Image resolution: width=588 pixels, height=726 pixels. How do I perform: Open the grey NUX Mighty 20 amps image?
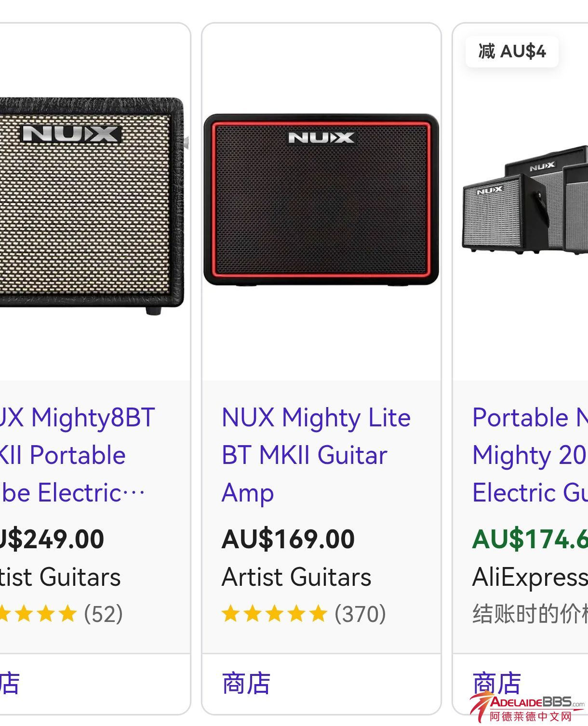(526, 202)
